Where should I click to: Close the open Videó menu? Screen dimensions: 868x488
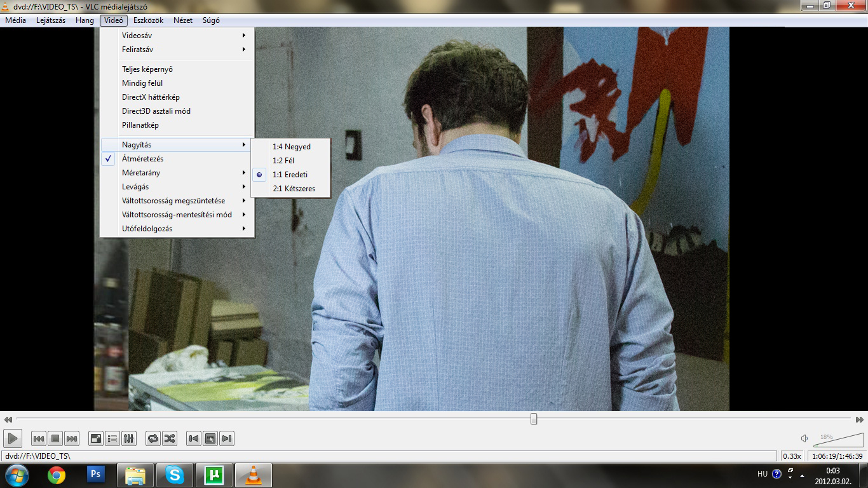114,20
